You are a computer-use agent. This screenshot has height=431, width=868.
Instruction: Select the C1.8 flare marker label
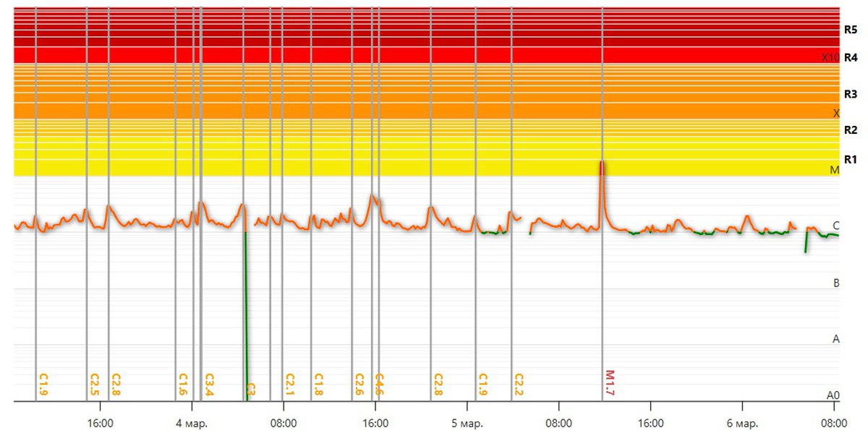tap(318, 384)
